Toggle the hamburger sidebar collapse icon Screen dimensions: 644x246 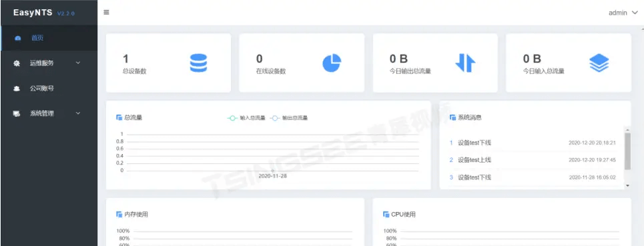(x=106, y=12)
